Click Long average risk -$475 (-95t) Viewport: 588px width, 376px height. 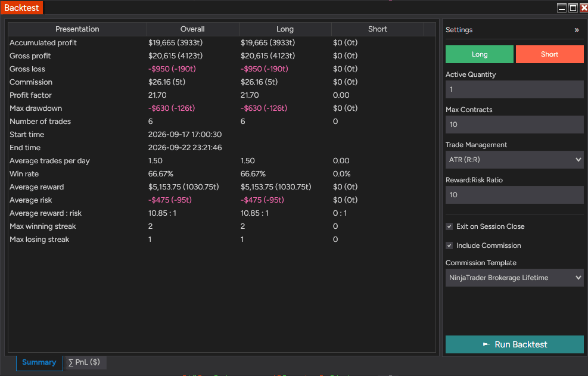(x=262, y=200)
